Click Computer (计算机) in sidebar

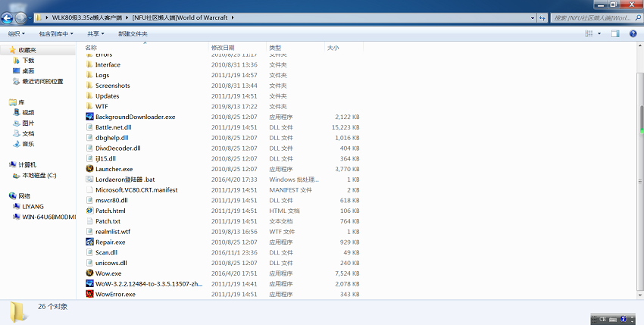click(x=27, y=164)
